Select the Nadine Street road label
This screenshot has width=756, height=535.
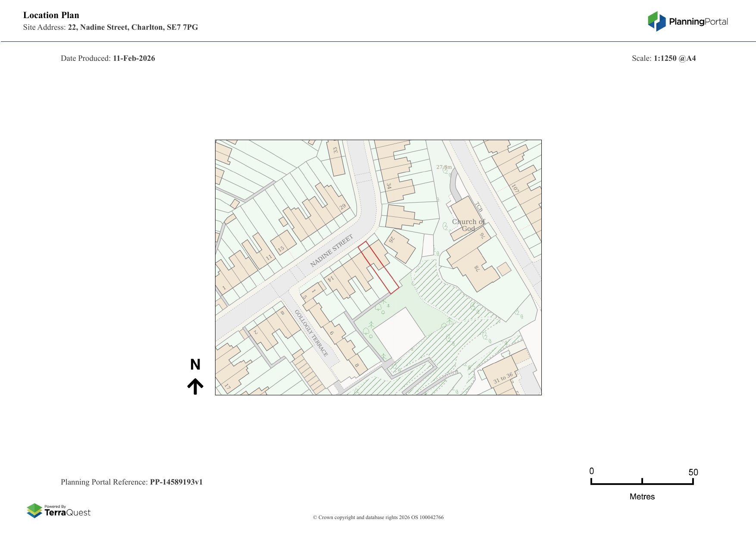tap(331, 250)
